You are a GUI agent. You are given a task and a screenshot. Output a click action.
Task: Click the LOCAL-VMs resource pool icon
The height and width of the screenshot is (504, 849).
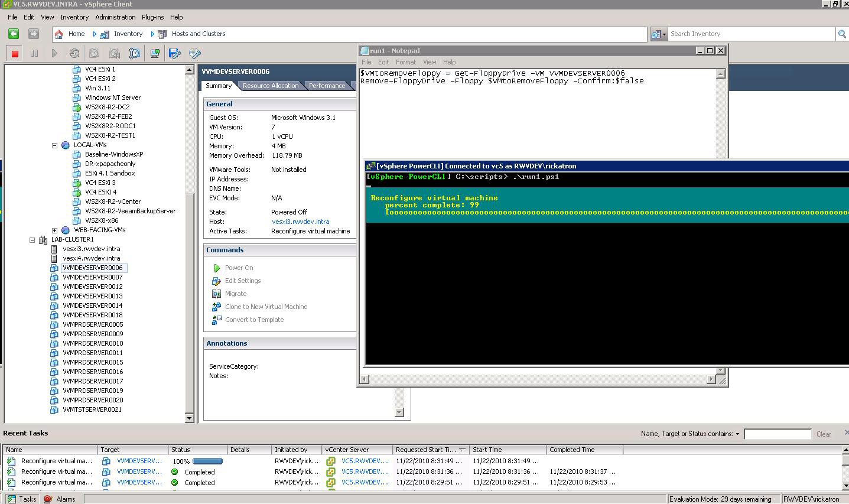coord(66,145)
